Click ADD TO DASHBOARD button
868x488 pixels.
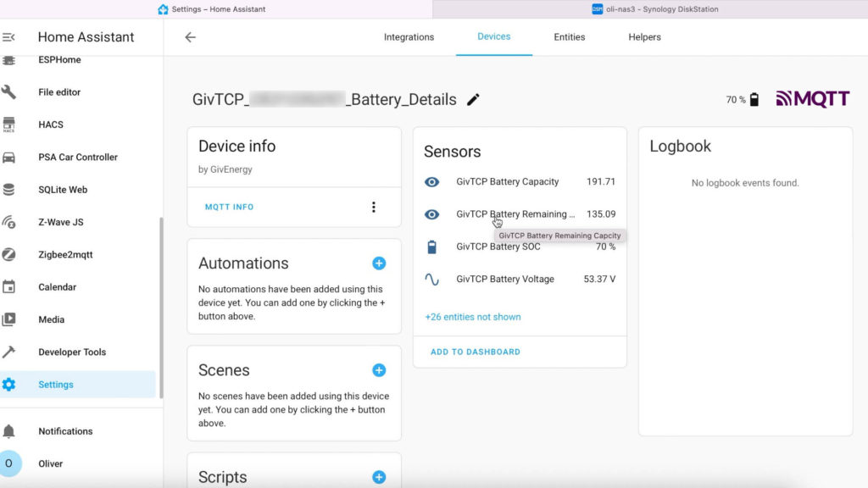(476, 352)
